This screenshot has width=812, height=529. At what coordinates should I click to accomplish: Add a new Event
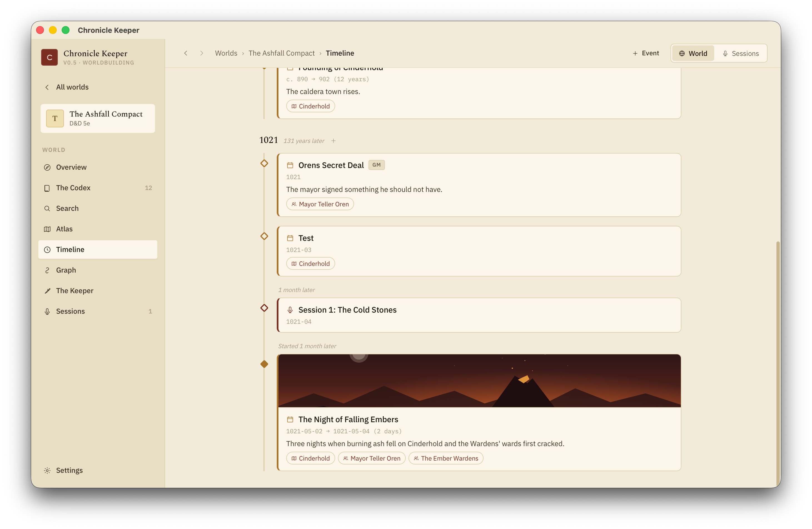[x=646, y=53]
